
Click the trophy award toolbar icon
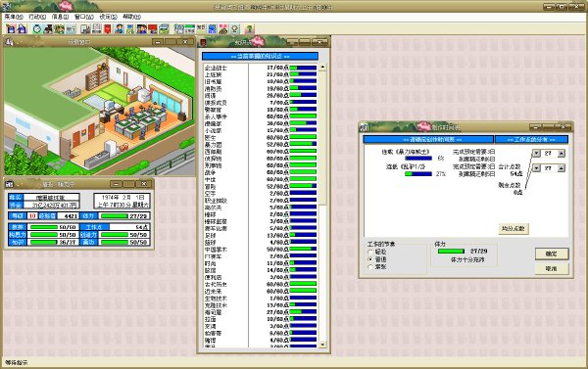(235, 28)
